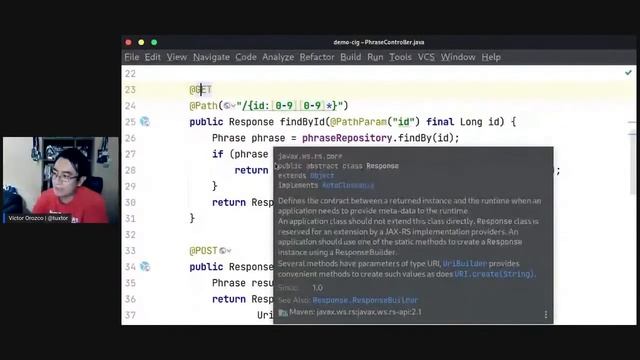Expand the dropdown arrow after @POST

[x=229, y=251]
